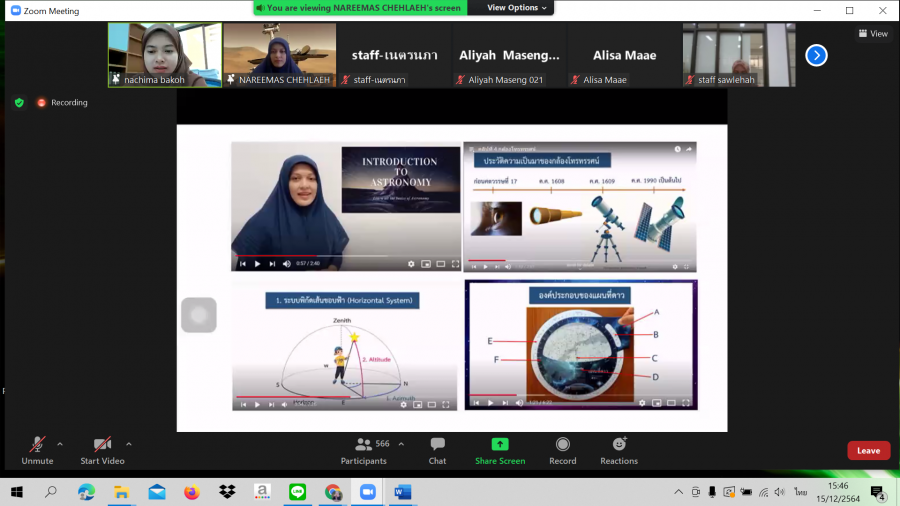Switch layout using the View button
Viewport: 900px width, 506px height.
(x=873, y=33)
